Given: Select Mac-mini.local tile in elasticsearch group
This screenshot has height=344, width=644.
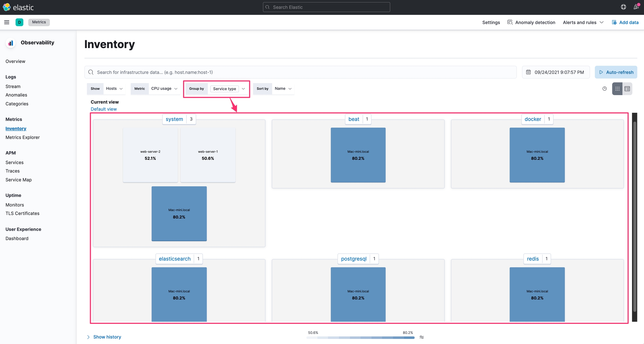Looking at the screenshot, I should coord(179,294).
